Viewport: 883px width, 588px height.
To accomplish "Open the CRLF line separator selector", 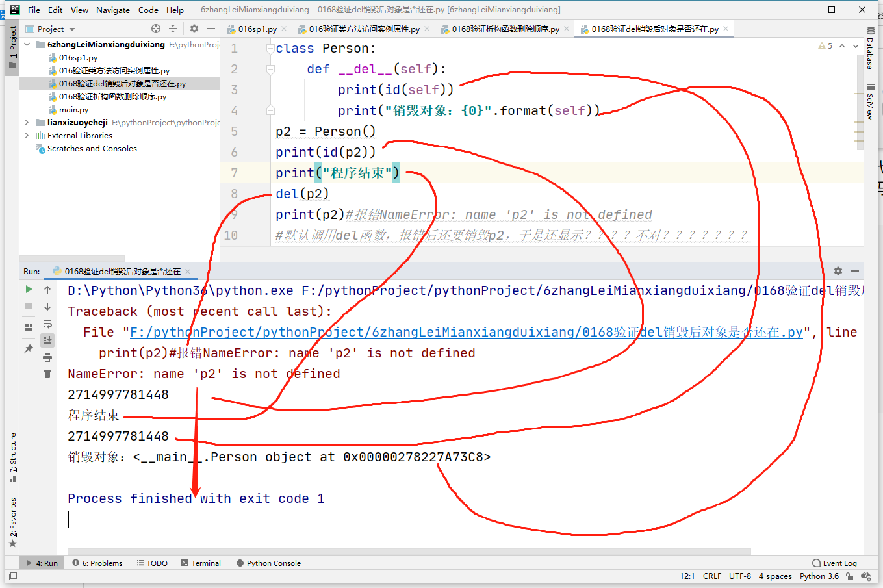I will pos(712,576).
